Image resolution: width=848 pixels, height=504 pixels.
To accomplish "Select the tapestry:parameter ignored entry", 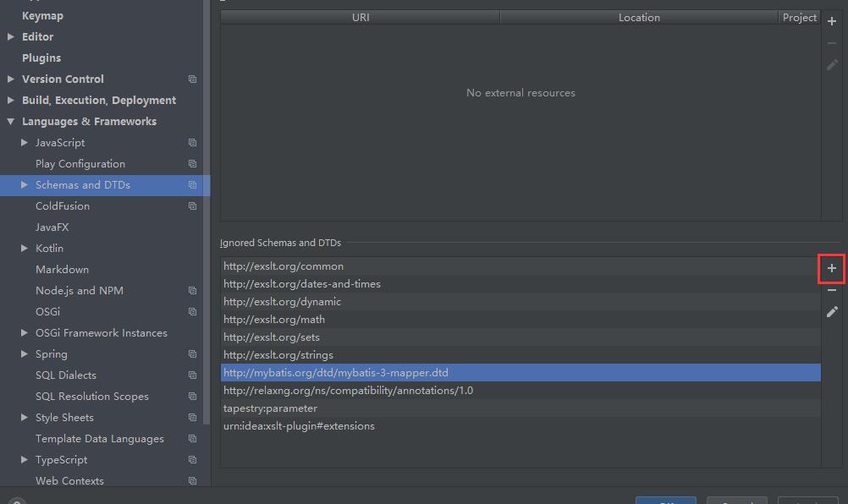I will click(x=270, y=408).
